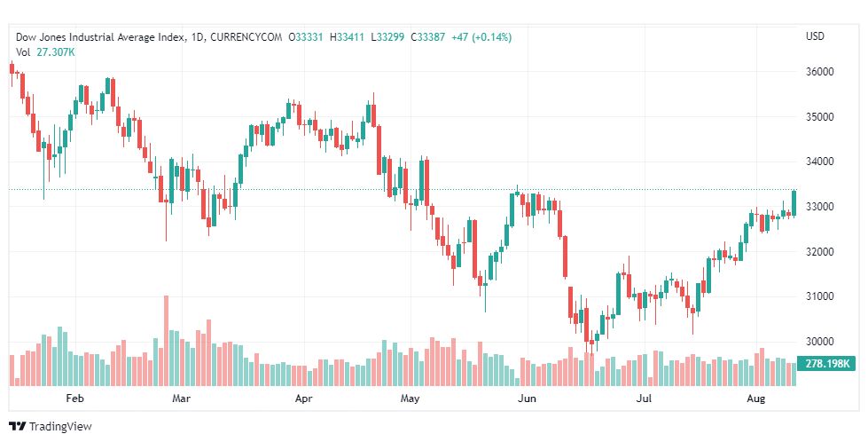
Task: Select the Jun marker on time axis
Action: click(528, 399)
